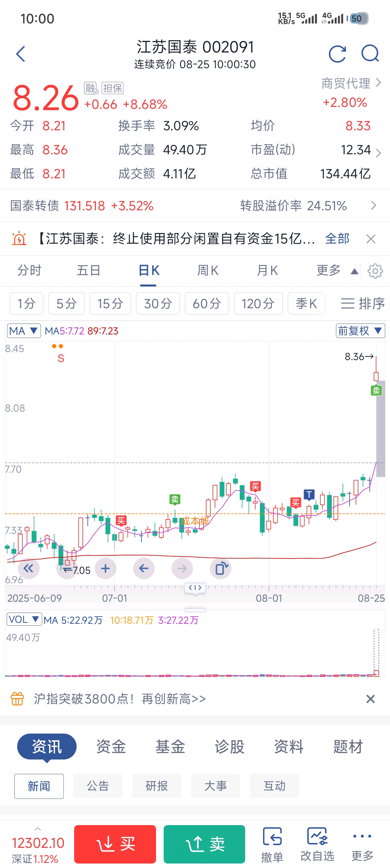This screenshot has width=390, height=868.
Task: Open the 排序 sort list icon
Action: (363, 304)
